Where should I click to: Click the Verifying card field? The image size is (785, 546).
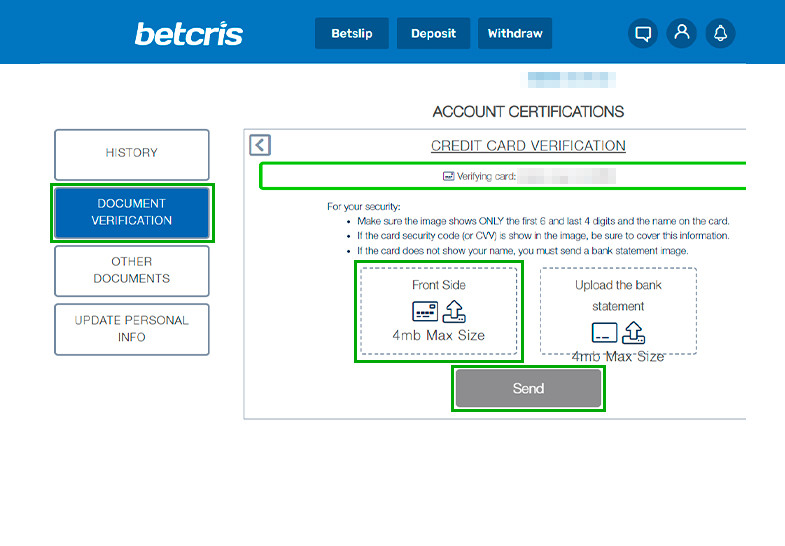pos(503,176)
